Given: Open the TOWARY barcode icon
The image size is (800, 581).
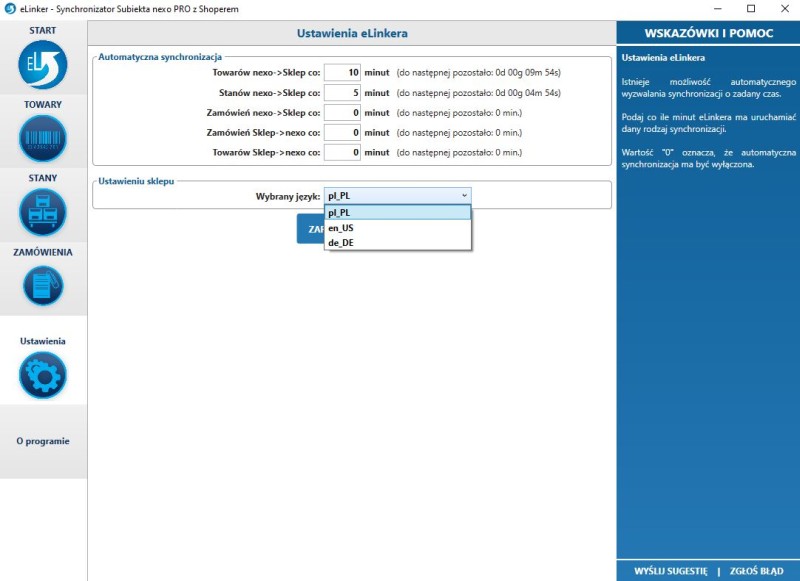Looking at the screenshot, I should 43,139.
